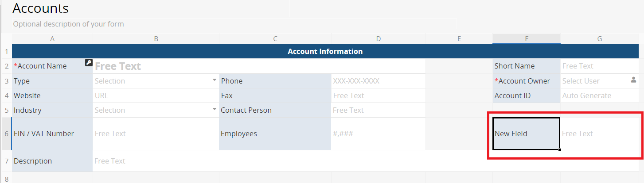Click the Account Name free text field

pyautogui.click(x=259, y=66)
